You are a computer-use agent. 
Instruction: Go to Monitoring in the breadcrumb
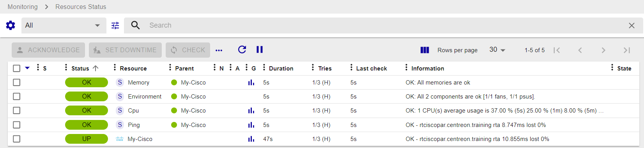coord(23,7)
